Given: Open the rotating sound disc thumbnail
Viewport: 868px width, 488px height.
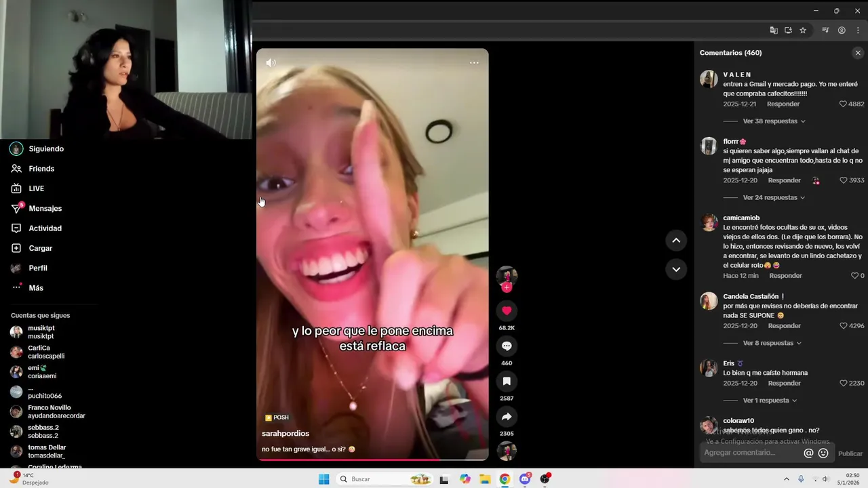Looking at the screenshot, I should 507,451.
